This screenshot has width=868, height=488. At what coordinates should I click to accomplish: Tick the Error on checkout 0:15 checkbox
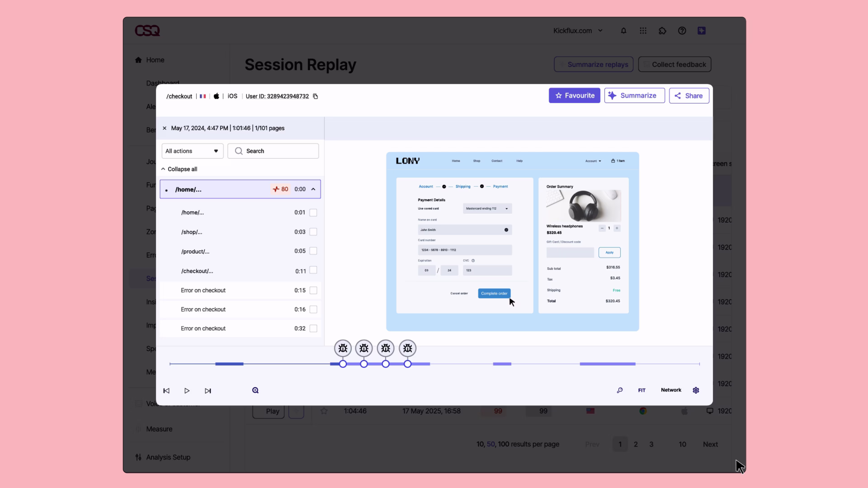pyautogui.click(x=313, y=290)
